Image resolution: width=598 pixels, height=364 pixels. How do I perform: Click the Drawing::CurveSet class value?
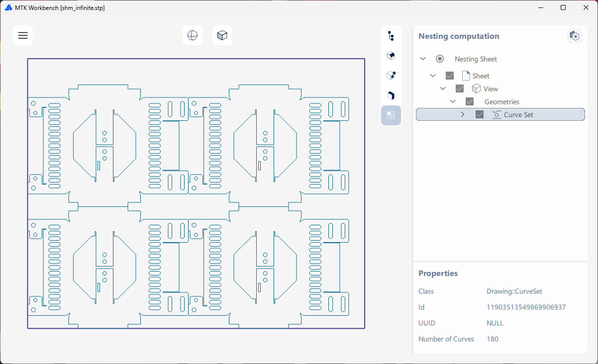tap(514, 291)
